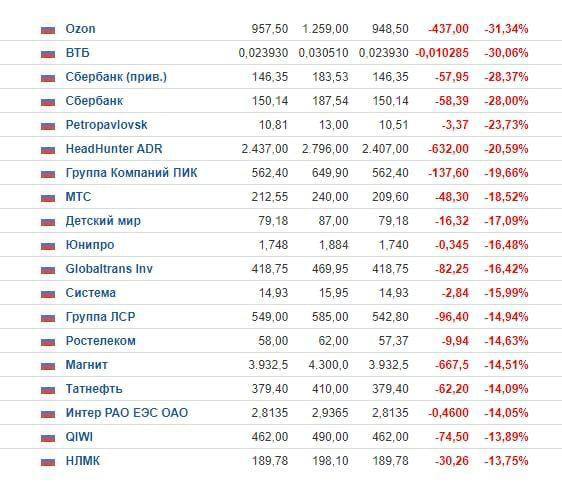Open Группа Компаний ПИК stock page
Image resolution: width=562 pixels, height=494 pixels.
(132, 173)
